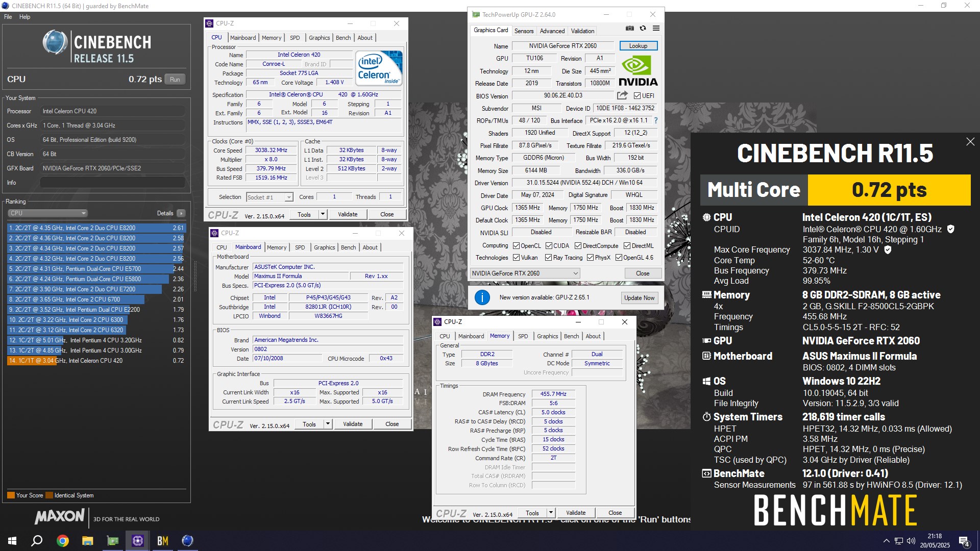Click the BIOS version share/export icon

[622, 95]
